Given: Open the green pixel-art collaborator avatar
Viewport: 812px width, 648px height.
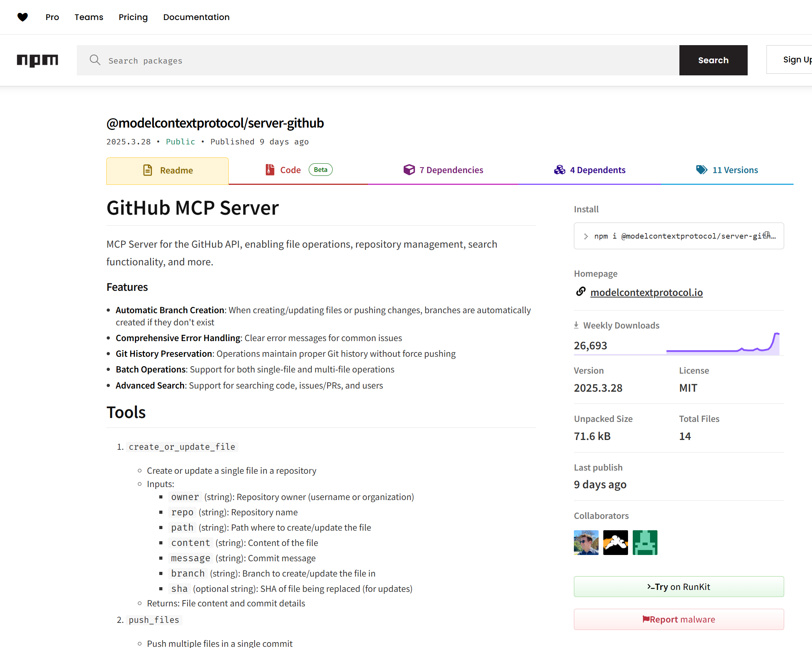Looking at the screenshot, I should [x=645, y=542].
